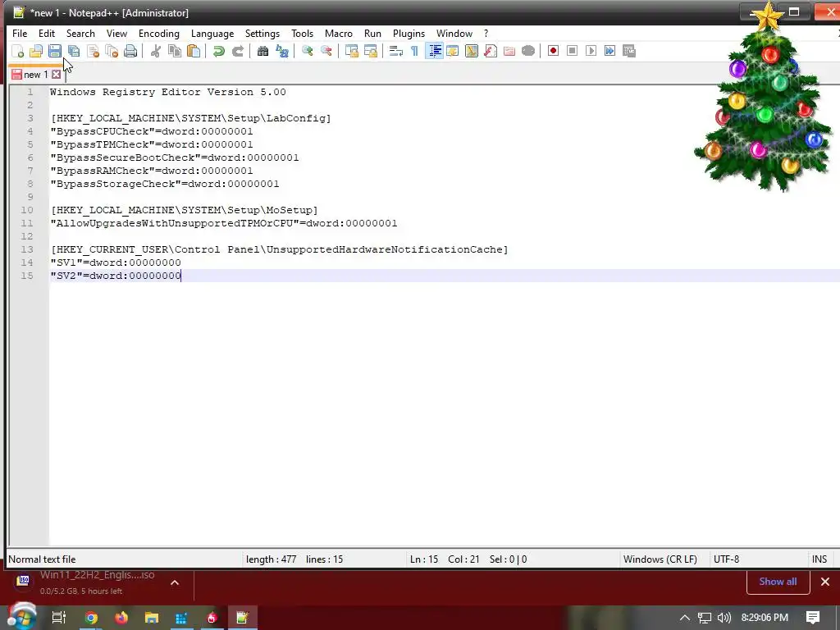840x630 pixels.
Task: Open the Start menu with Santa hat
Action: click(21, 616)
